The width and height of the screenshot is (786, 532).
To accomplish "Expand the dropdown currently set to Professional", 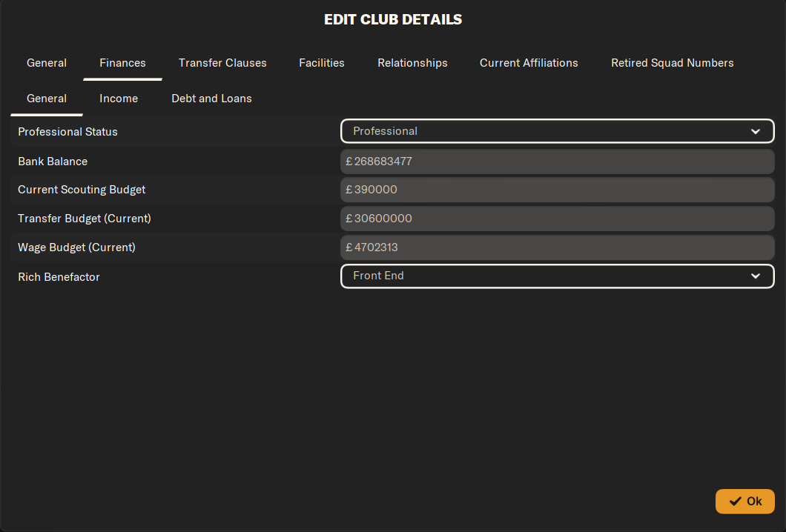I will pos(557,131).
